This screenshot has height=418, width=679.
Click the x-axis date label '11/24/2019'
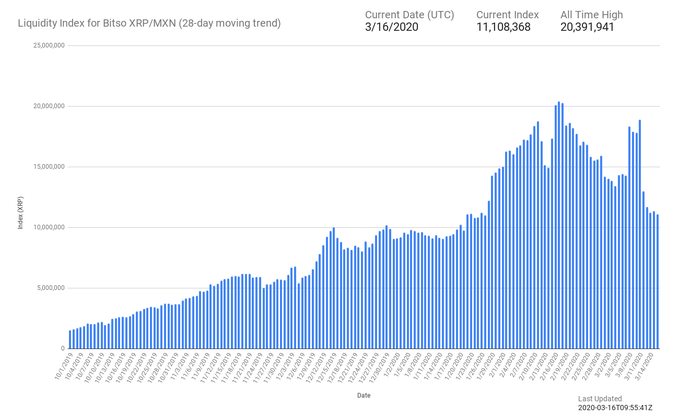(252, 367)
